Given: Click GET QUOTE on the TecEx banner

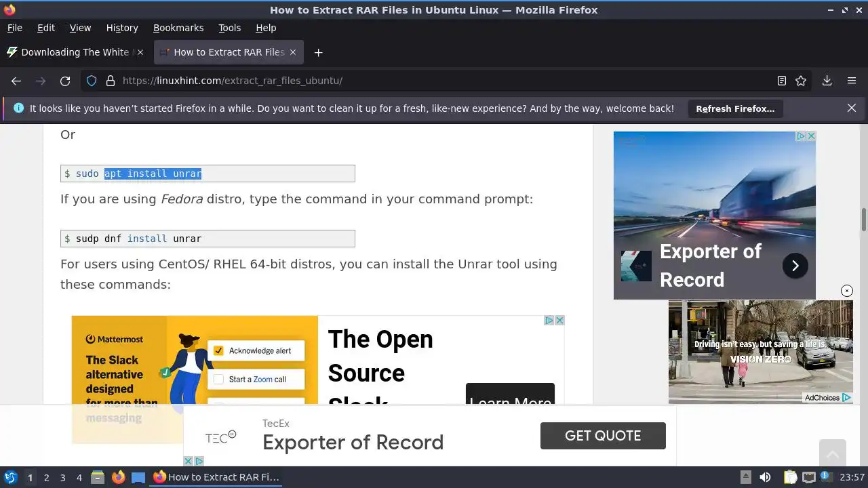Looking at the screenshot, I should (603, 436).
